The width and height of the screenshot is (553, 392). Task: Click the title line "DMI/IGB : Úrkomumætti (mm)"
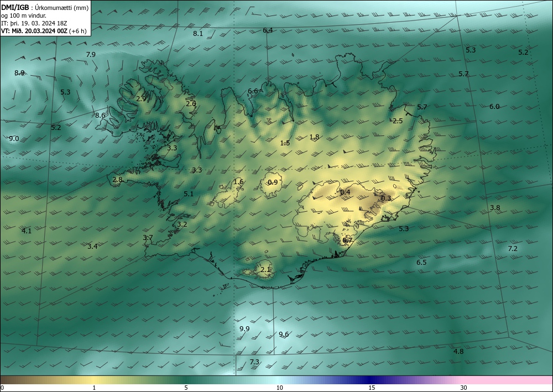tap(45, 7)
